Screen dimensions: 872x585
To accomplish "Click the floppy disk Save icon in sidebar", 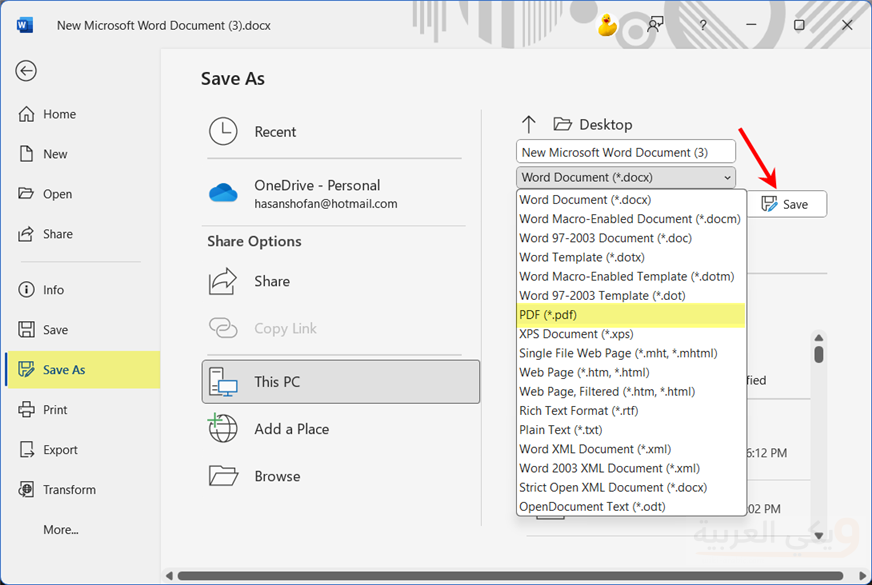I will [26, 329].
